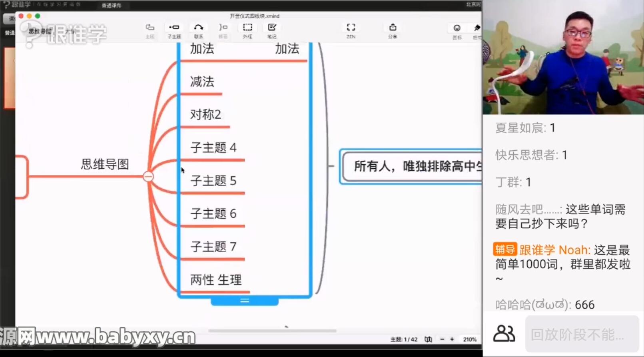644x357 pixels.
Task: Collapse the 思维导图 branch with minus circle
Action: pos(148,176)
